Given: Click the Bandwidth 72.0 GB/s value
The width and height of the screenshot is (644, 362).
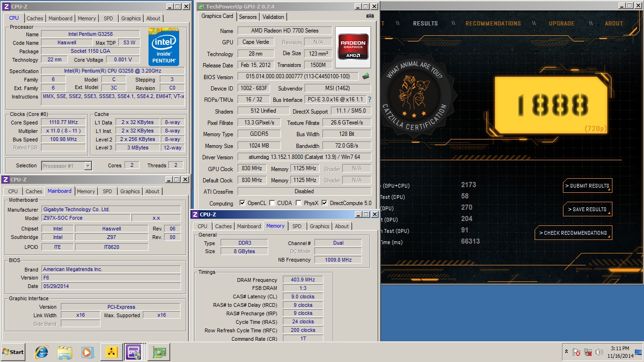Looking at the screenshot, I should pos(347,146).
